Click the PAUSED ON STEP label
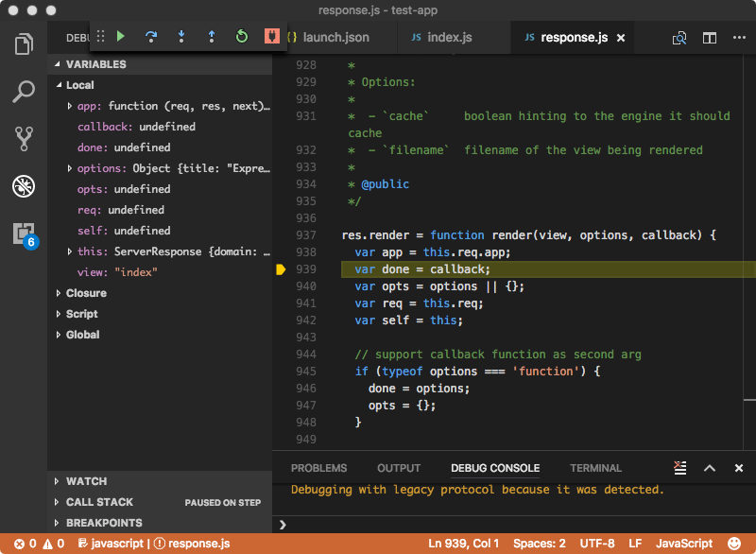This screenshot has width=756, height=554. point(223,502)
